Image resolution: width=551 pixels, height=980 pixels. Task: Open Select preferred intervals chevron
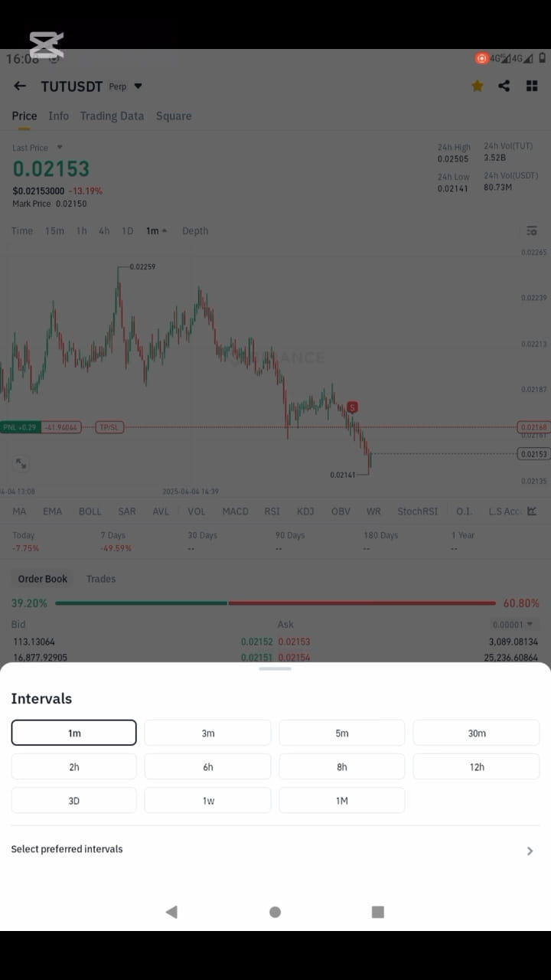pyautogui.click(x=530, y=851)
